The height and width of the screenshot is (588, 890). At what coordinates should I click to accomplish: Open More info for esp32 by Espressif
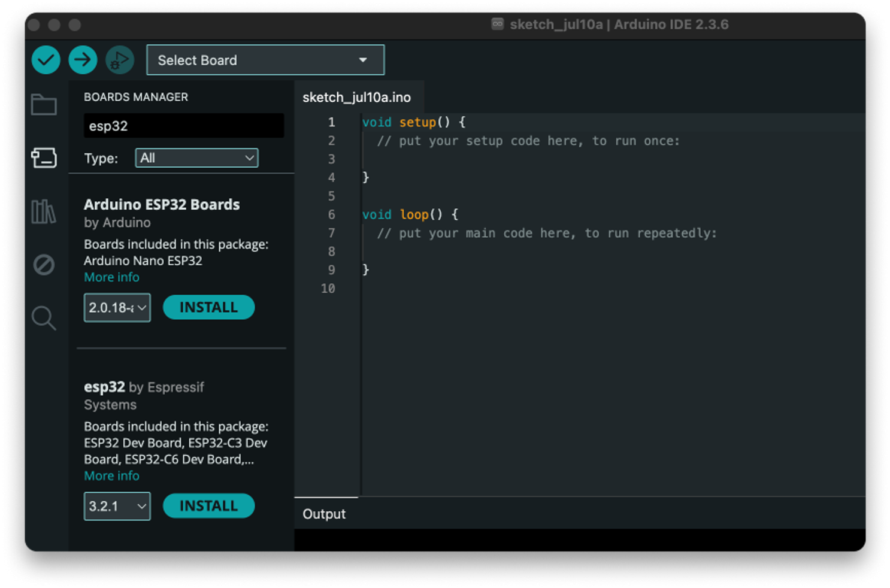pos(111,476)
